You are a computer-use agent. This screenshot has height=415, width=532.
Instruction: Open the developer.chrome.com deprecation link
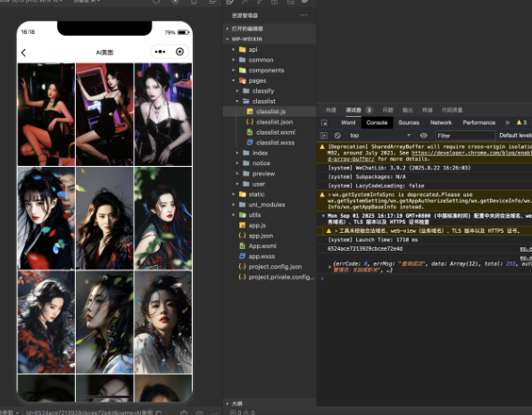point(471,153)
